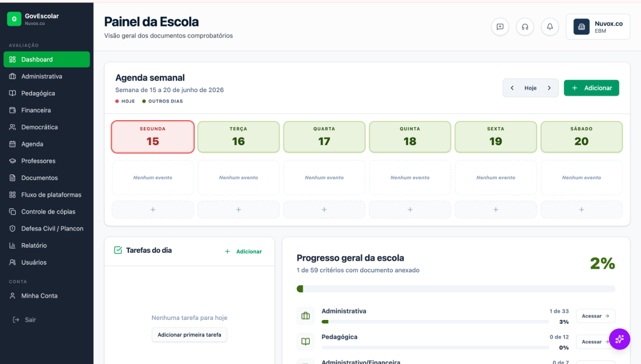
Task: Click the green Adicionar button in Agenda semanal
Action: 591,88
